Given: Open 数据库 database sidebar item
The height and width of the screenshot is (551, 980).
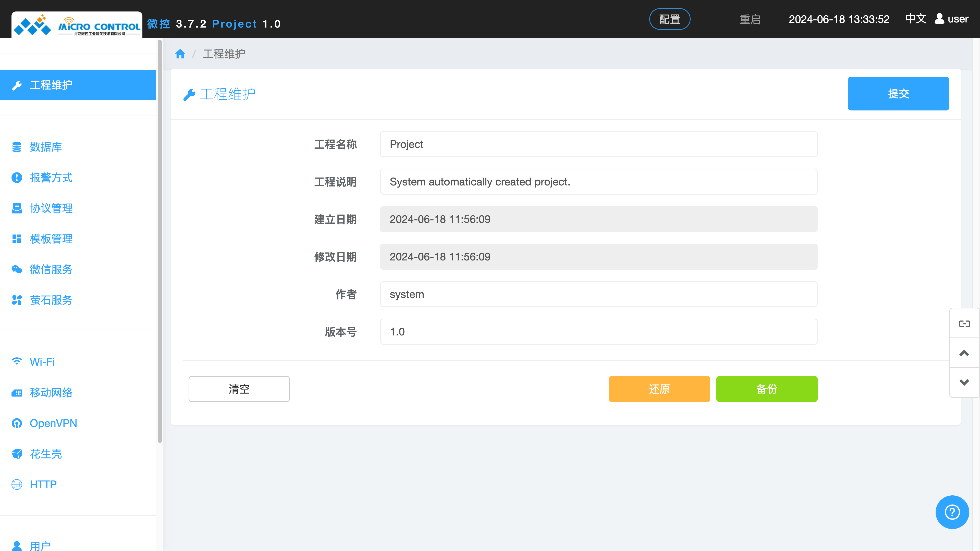Looking at the screenshot, I should (x=46, y=147).
